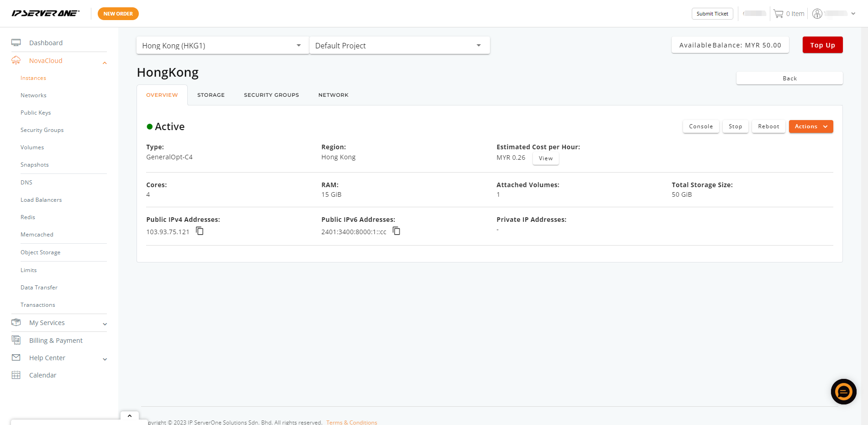Open Redis page
This screenshot has height=425, width=868.
pyautogui.click(x=28, y=217)
